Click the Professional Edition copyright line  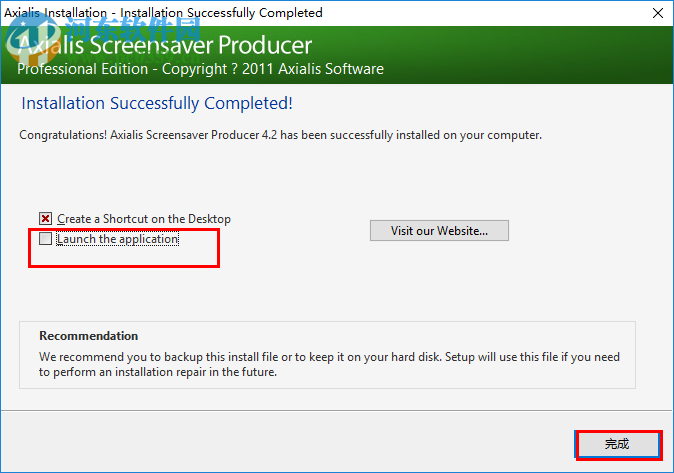coord(200,69)
